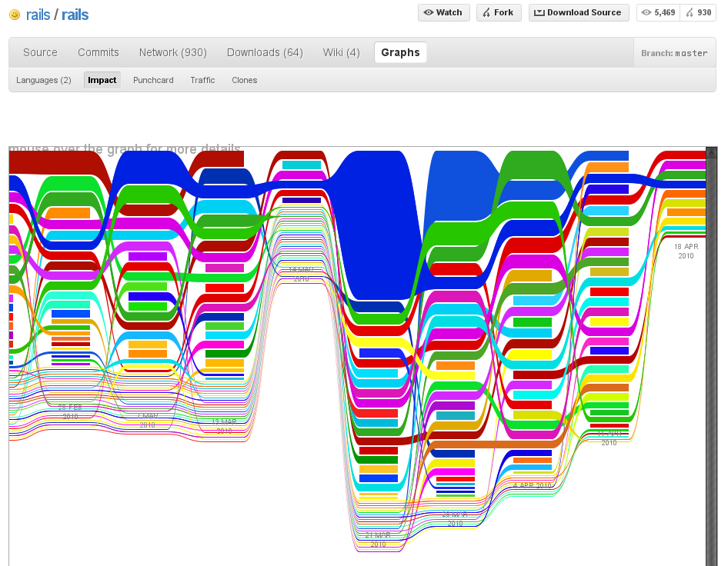Open the Network (930) tab
The height and width of the screenshot is (566, 728).
tap(172, 52)
